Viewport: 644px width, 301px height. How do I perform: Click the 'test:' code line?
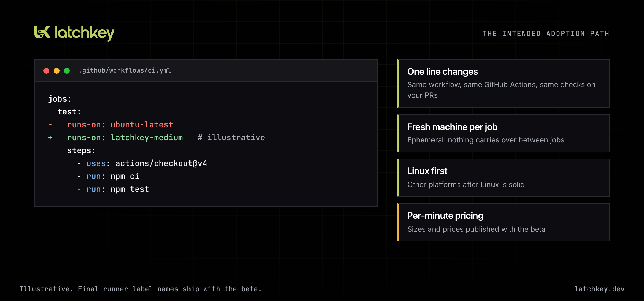tap(69, 112)
